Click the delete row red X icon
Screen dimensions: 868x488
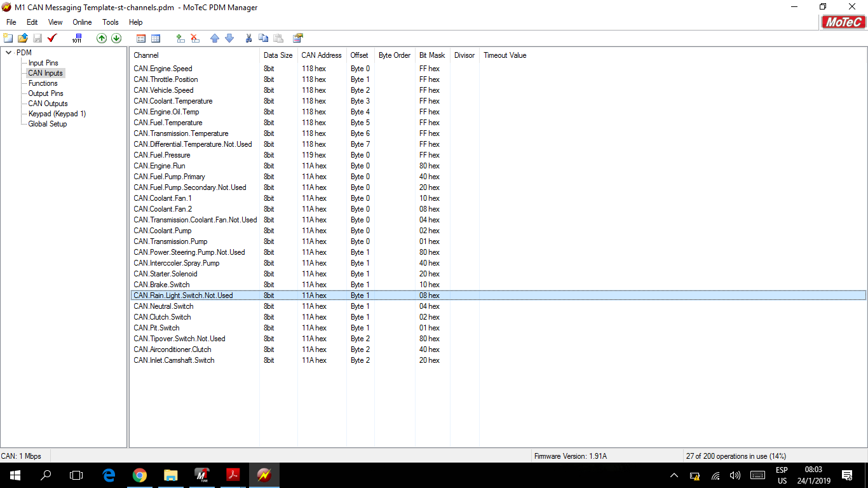click(195, 38)
